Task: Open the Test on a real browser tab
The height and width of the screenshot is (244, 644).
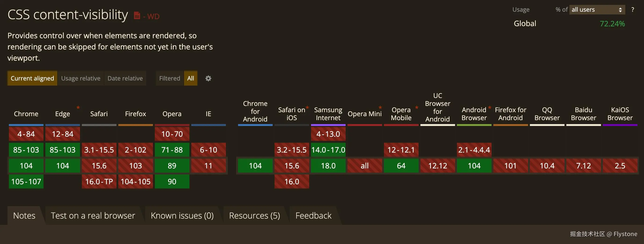Action: [x=93, y=216]
